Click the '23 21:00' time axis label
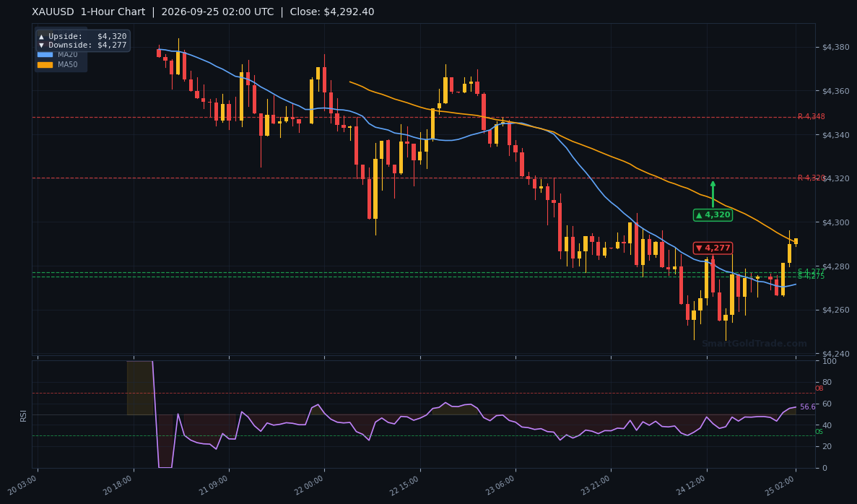 pyautogui.click(x=596, y=485)
